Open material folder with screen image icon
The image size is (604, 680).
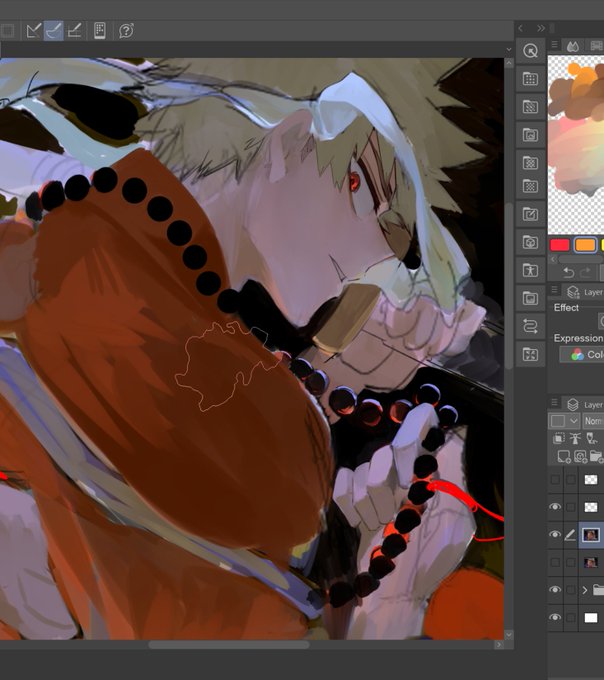pyautogui.click(x=530, y=298)
